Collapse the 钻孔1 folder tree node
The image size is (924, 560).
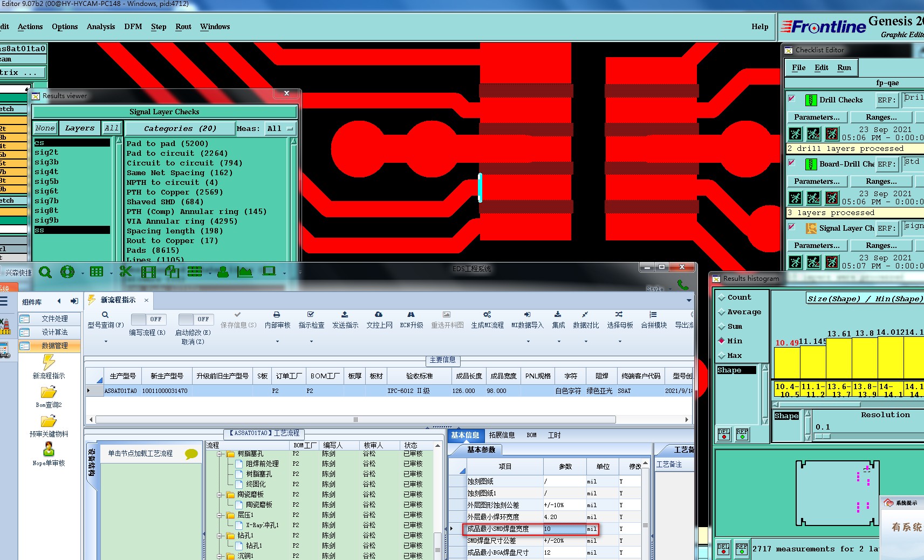[220, 536]
